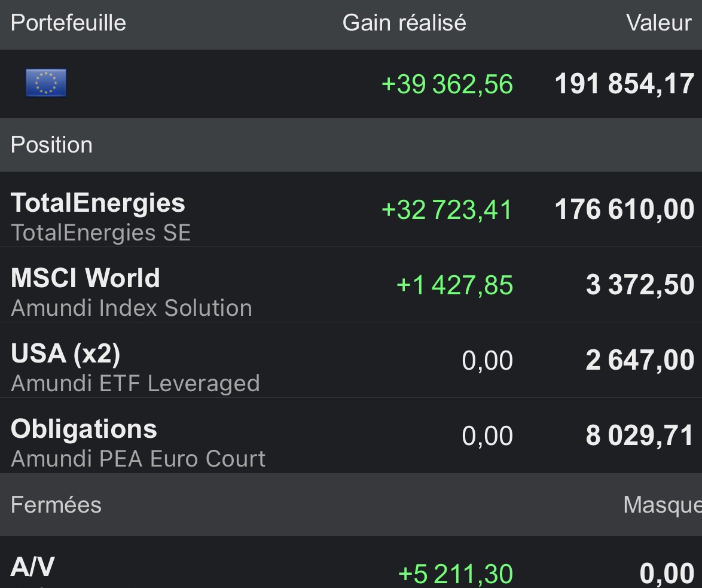Tap portfolio realized gain +39 362,56
Viewport: 702px width, 588px height.
[447, 84]
